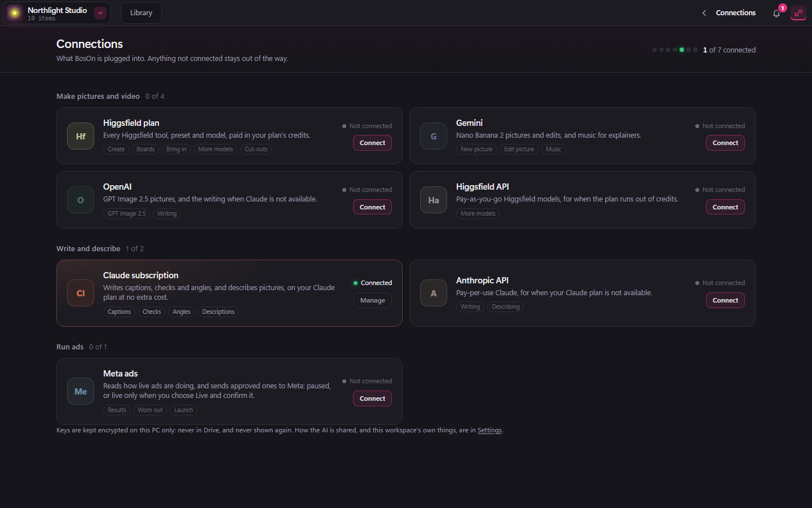The height and width of the screenshot is (508, 812).
Task: Open the Settings link
Action: (x=489, y=430)
